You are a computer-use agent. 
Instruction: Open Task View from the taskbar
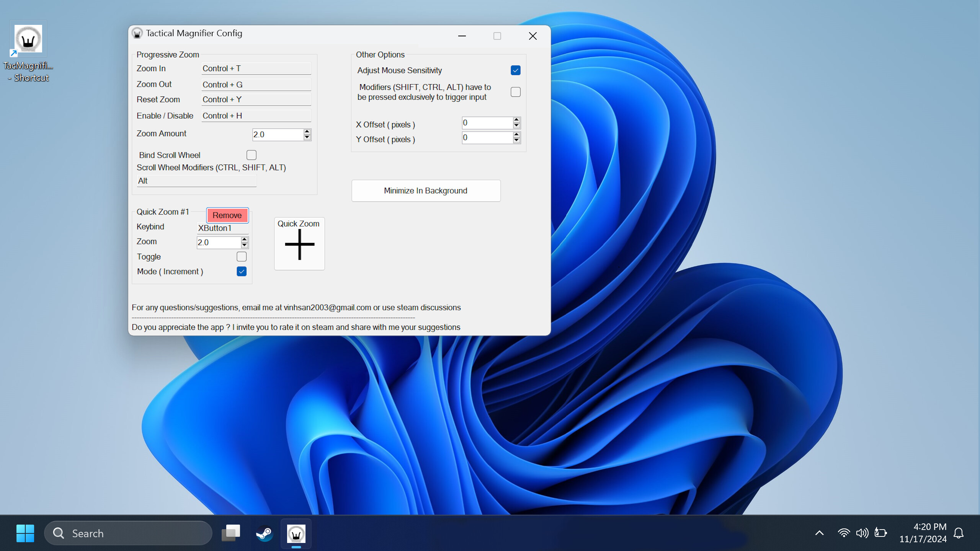pos(230,533)
